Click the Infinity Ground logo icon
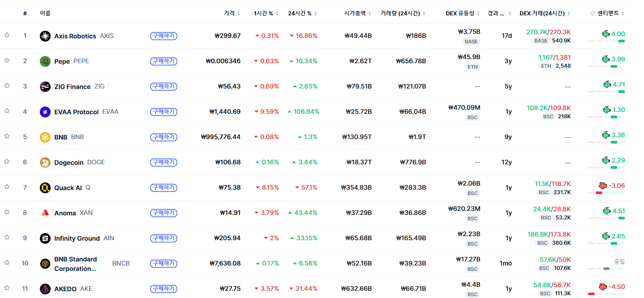Image resolution: width=644 pixels, height=298 pixels. [45, 238]
